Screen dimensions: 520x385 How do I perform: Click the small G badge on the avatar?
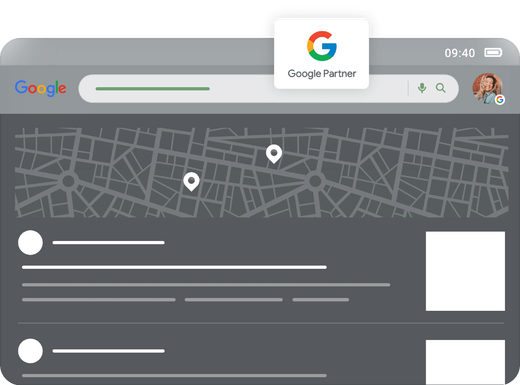[499, 100]
